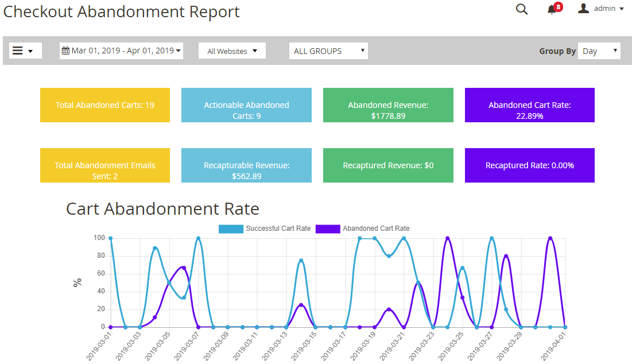Image resolution: width=632 pixels, height=364 pixels.
Task: Click the blue Successful Cart Rate color swatch
Action: (x=231, y=229)
